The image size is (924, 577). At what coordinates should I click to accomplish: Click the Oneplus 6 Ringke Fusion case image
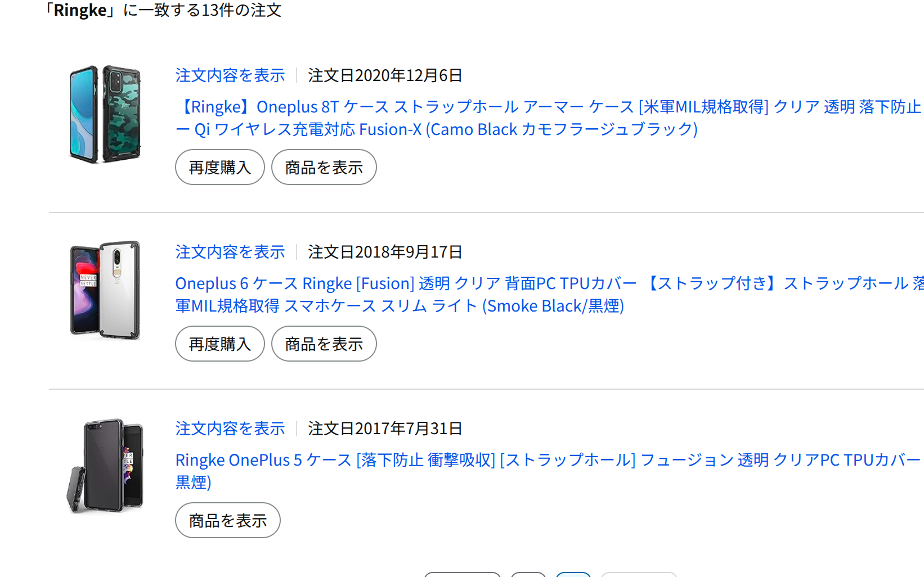tap(105, 290)
